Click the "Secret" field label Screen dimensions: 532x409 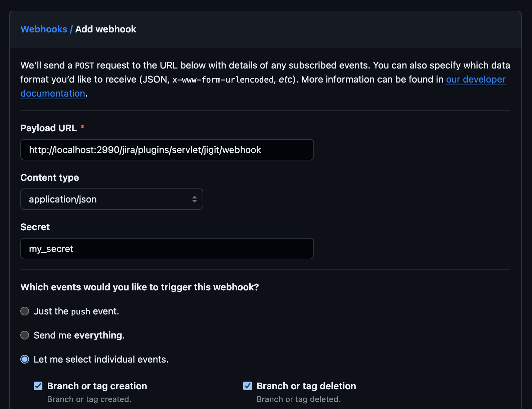35,227
